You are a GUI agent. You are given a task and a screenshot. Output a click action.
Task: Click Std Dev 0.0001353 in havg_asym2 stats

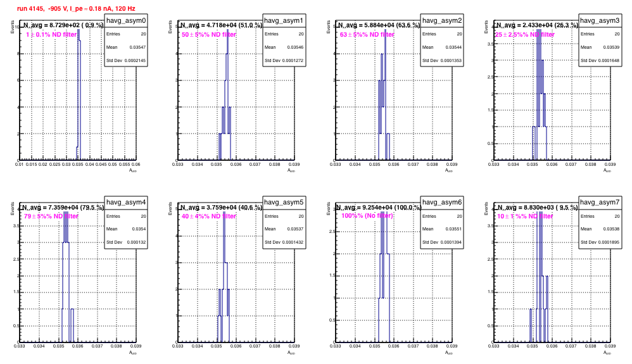442,61
